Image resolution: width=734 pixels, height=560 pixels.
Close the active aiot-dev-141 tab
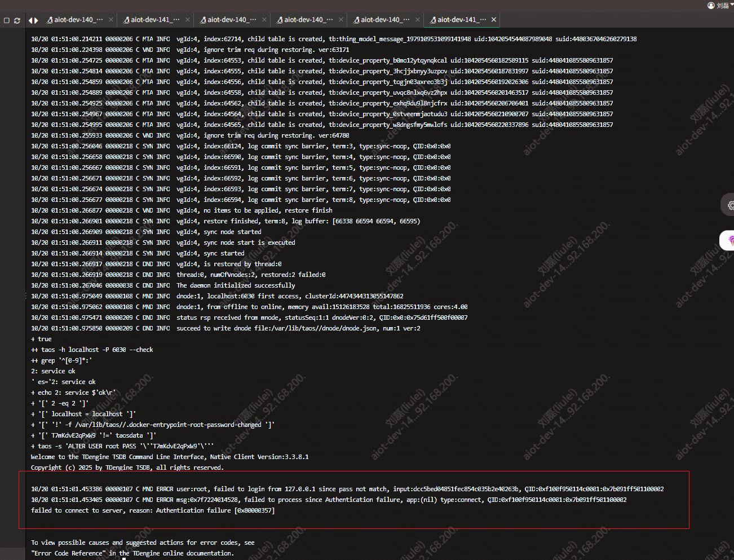(x=494, y=20)
